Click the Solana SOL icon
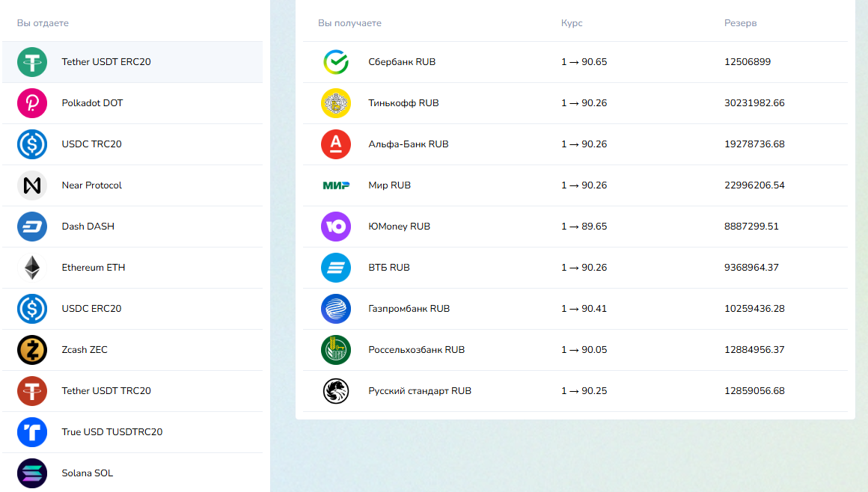The width and height of the screenshot is (868, 492). pos(32,473)
